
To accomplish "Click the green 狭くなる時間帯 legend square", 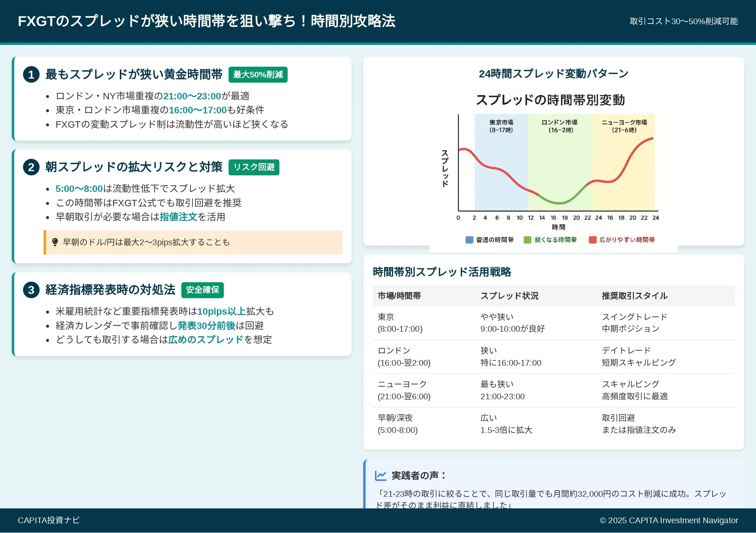I will click(x=527, y=240).
